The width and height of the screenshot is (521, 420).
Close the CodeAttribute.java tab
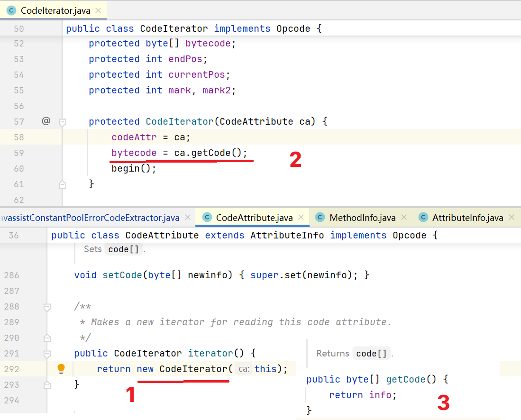301,217
